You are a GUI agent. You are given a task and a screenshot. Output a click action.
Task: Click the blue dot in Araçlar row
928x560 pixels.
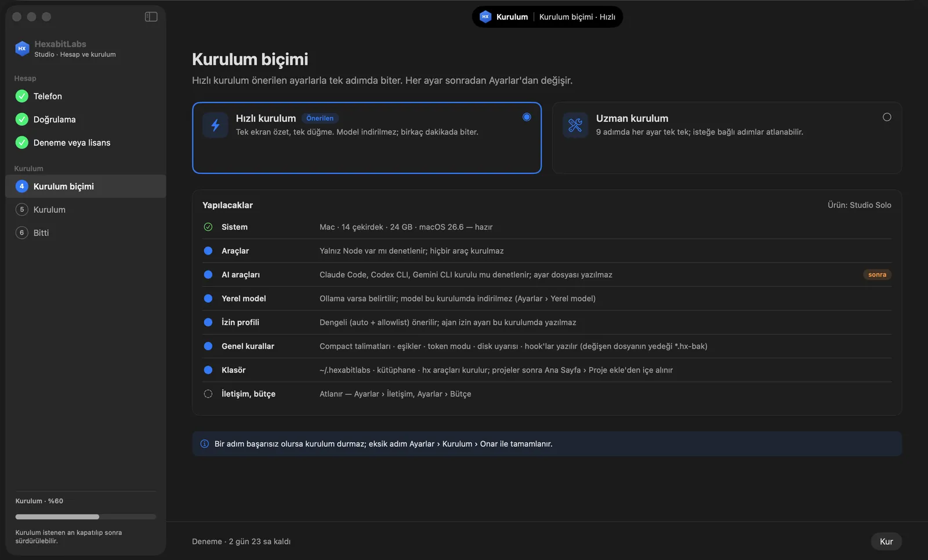[x=208, y=251]
